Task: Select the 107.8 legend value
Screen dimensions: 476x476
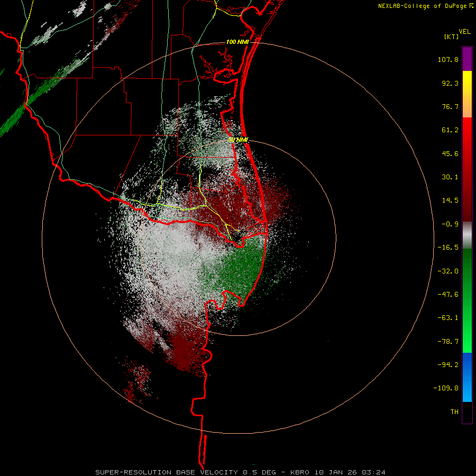Action: [448, 59]
